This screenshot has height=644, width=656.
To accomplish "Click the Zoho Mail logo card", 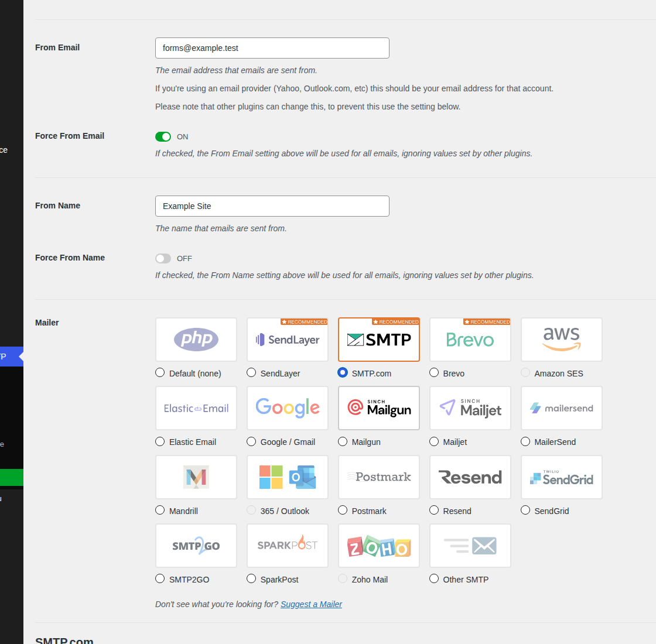I will pos(378,546).
